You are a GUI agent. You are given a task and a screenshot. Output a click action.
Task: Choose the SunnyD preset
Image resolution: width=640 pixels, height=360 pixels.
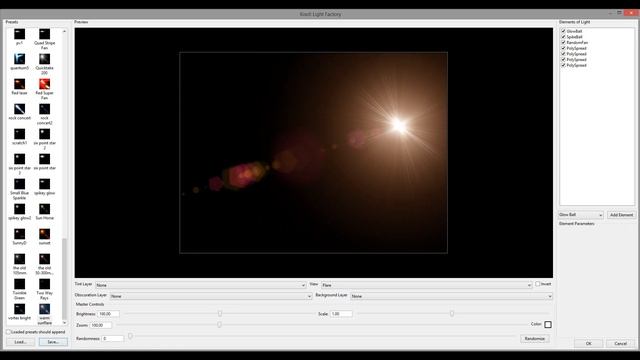click(x=19, y=234)
